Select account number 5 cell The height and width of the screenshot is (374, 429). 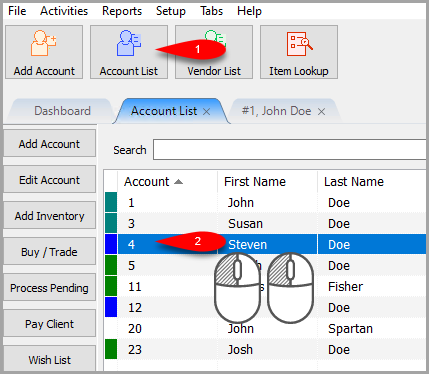[x=167, y=266]
